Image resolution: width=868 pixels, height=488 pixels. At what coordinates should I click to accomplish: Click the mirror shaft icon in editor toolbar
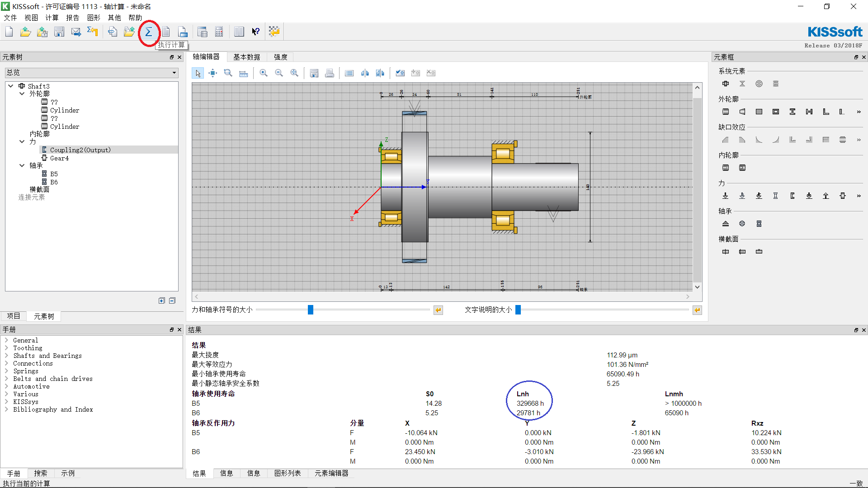point(365,73)
